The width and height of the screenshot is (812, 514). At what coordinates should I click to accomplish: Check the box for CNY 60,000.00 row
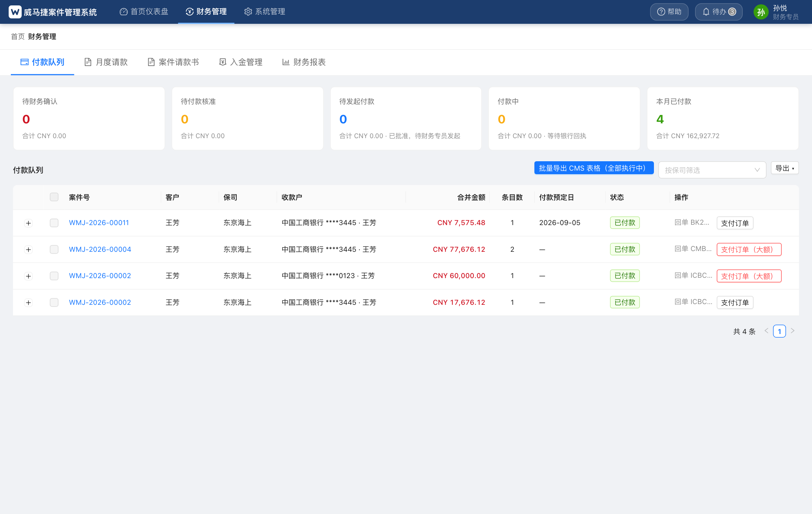tap(54, 276)
